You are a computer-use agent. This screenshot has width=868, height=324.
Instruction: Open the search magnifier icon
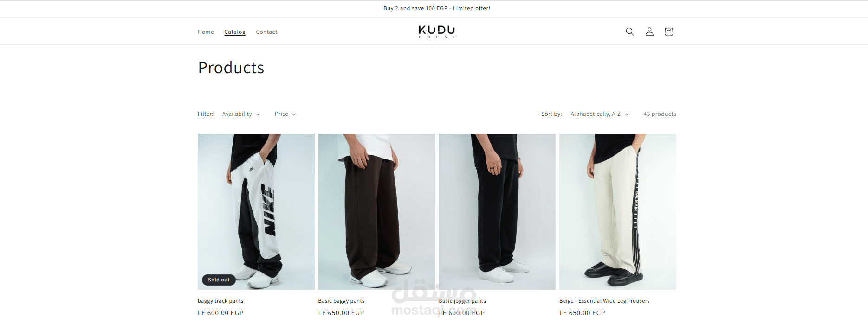pos(630,32)
